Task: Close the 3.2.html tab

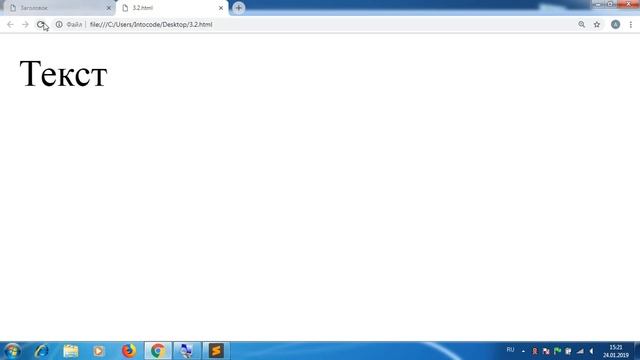Action: pos(221,8)
